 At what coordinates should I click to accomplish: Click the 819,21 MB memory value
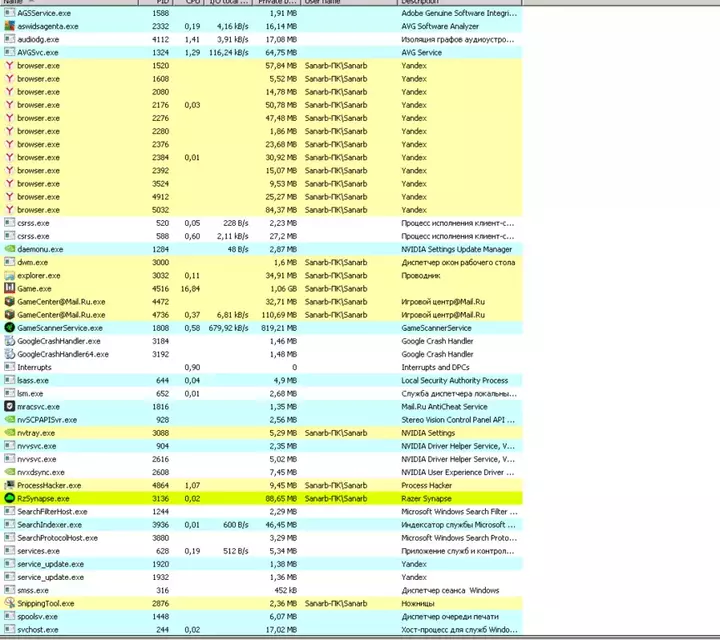(x=279, y=328)
